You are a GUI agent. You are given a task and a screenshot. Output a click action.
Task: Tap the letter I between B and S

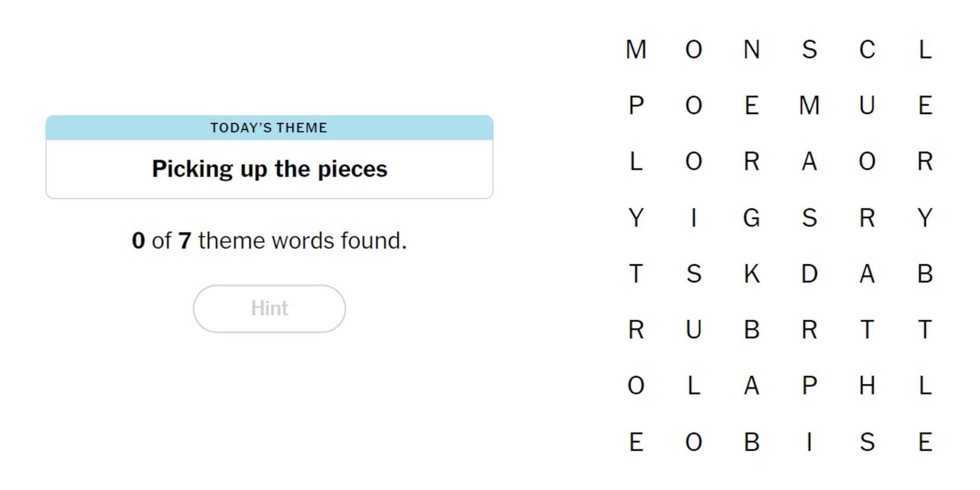click(809, 442)
